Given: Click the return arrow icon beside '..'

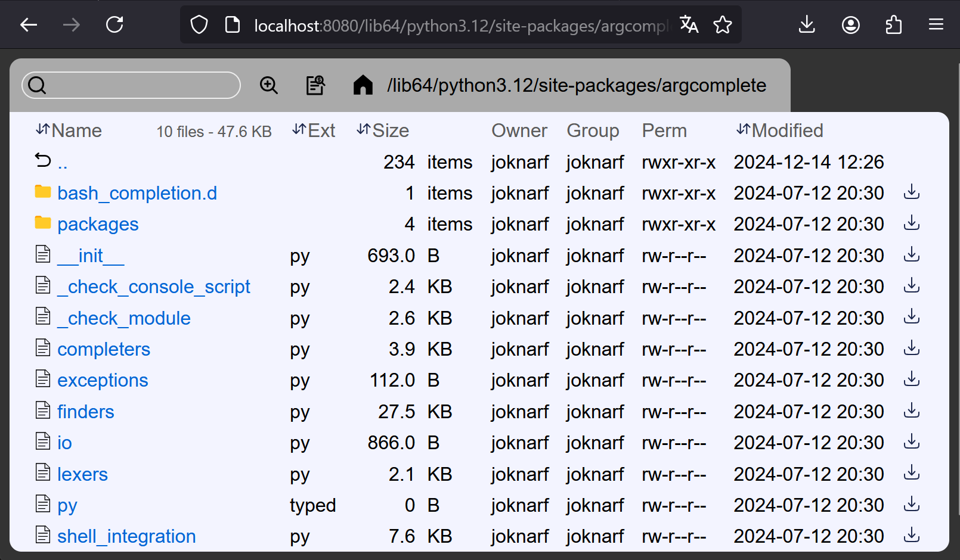Looking at the screenshot, I should (43, 160).
